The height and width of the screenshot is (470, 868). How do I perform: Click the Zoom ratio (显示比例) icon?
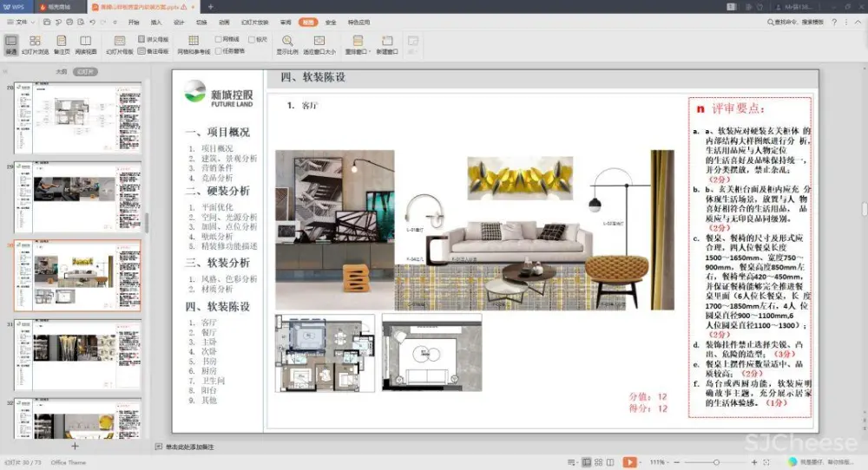point(286,44)
